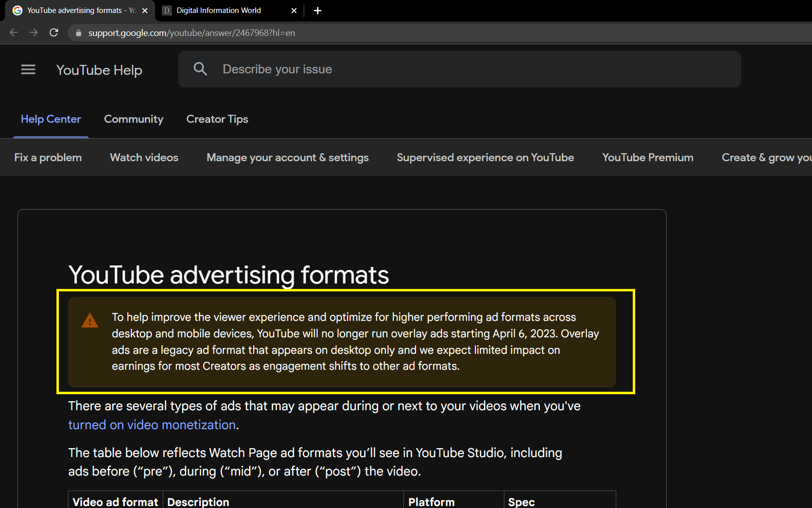Open the Creator Tips tab

(217, 119)
